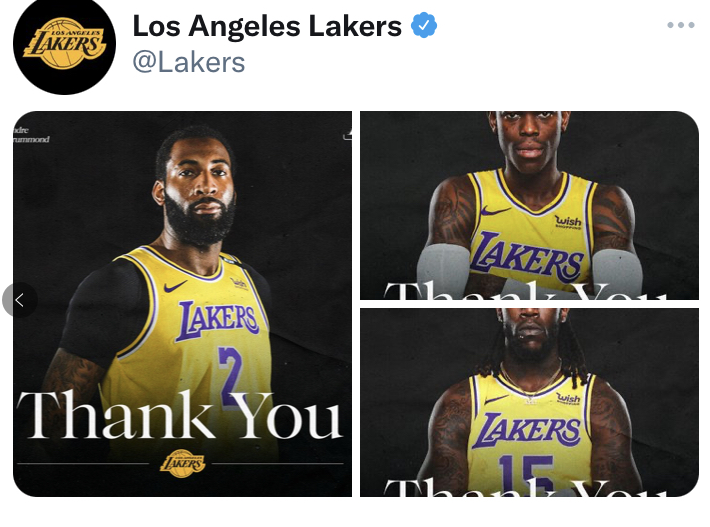The image size is (710, 527).
Task: Visit the @Lakers handle link
Action: (x=189, y=62)
